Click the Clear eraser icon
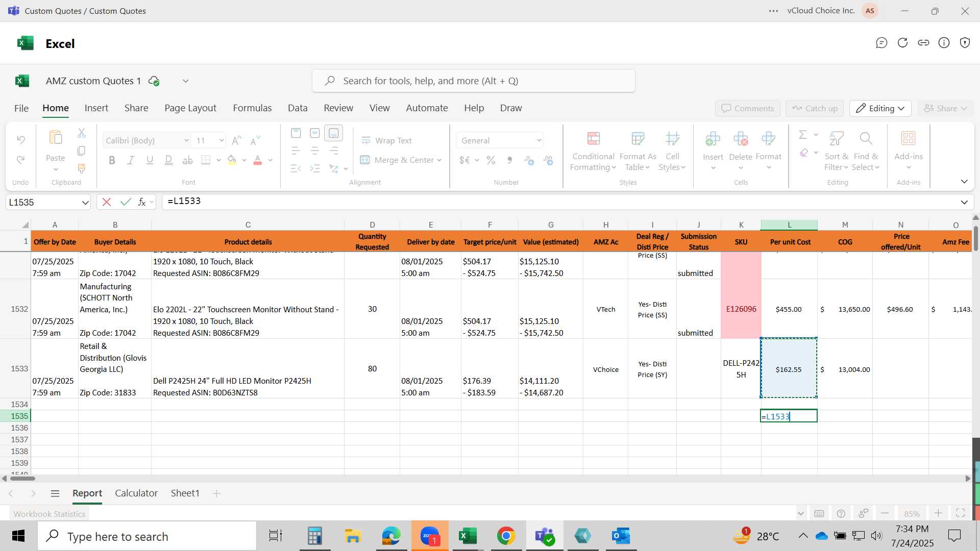Viewport: 980px width, 551px height. click(804, 153)
